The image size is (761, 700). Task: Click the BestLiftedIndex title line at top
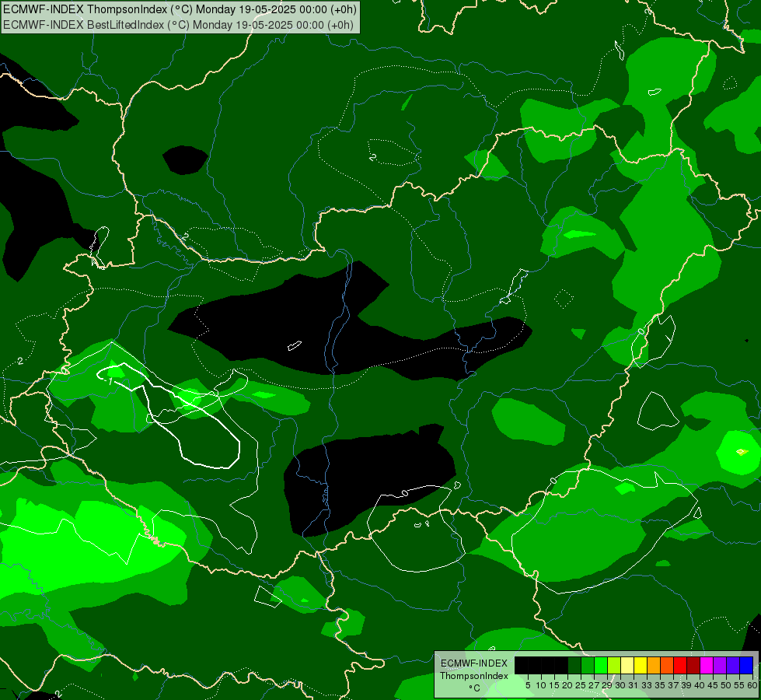coord(178,25)
